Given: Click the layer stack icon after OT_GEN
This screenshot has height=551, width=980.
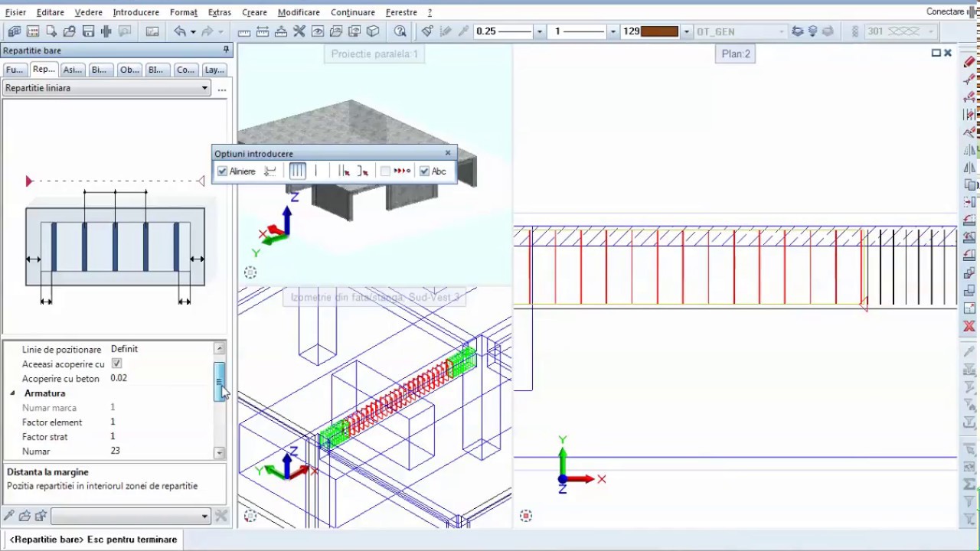Looking at the screenshot, I should coord(798,31).
